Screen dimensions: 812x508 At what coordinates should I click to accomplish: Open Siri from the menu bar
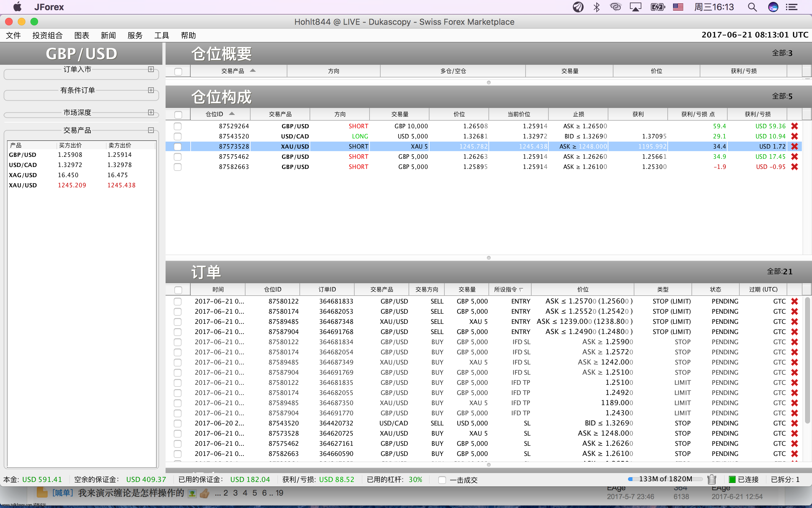coord(773,7)
